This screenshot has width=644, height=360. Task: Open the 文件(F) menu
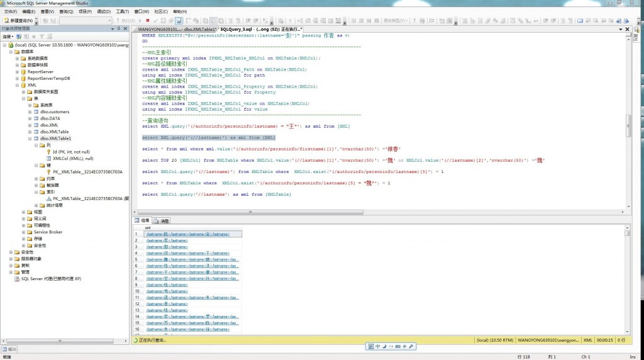pos(11,11)
